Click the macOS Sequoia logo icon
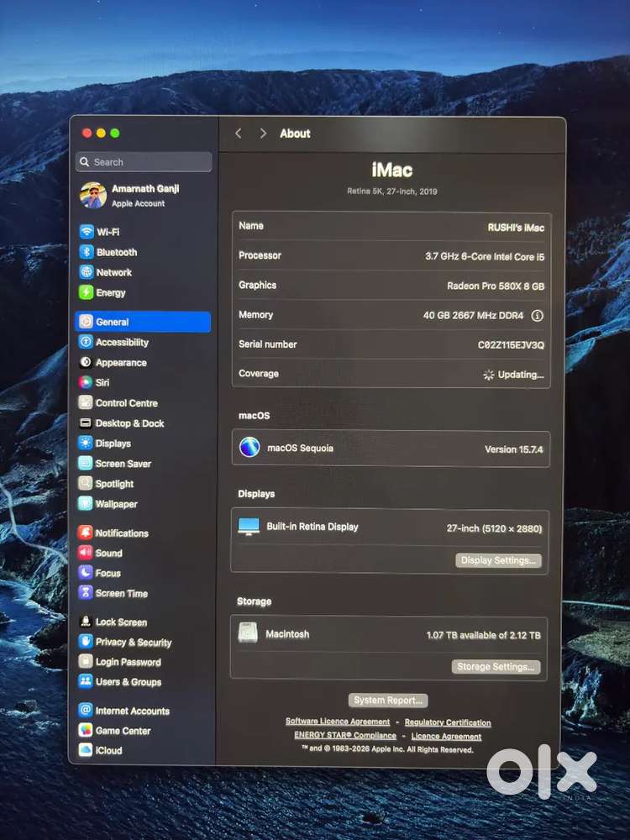630x840 pixels. (249, 447)
